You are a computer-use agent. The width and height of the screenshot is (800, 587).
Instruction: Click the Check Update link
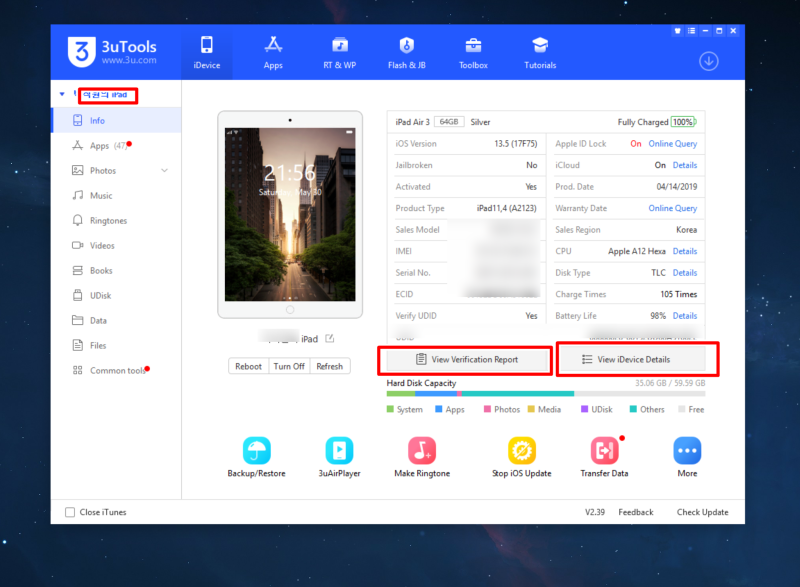click(x=702, y=512)
